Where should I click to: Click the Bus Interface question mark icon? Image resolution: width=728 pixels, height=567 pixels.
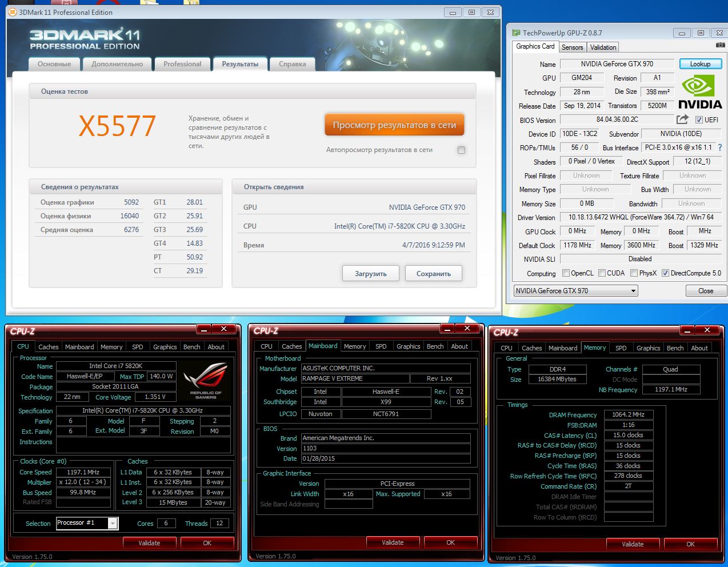tap(720, 147)
